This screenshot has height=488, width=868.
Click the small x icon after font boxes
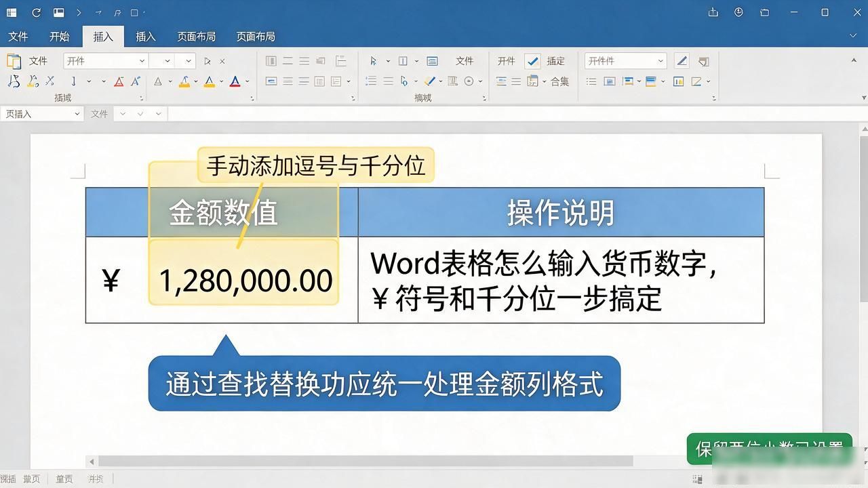[222, 61]
